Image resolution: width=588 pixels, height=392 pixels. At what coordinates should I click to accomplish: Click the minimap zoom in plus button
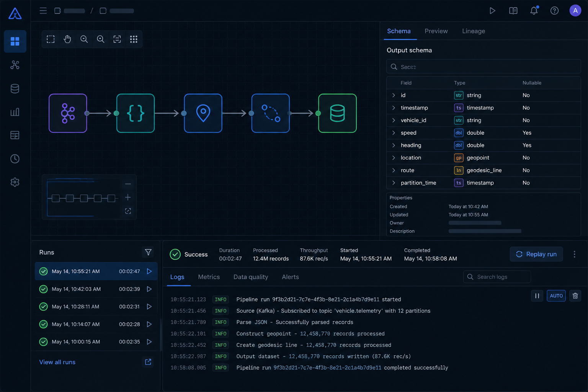(128, 198)
